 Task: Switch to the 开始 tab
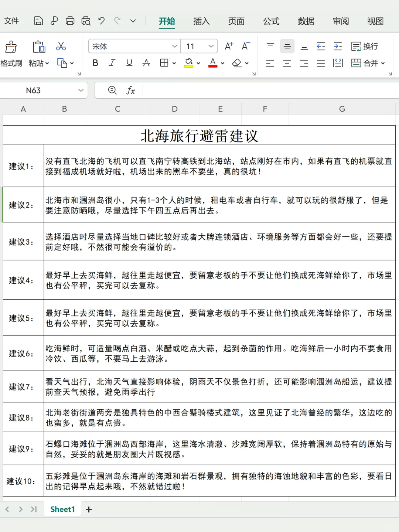[x=167, y=21]
